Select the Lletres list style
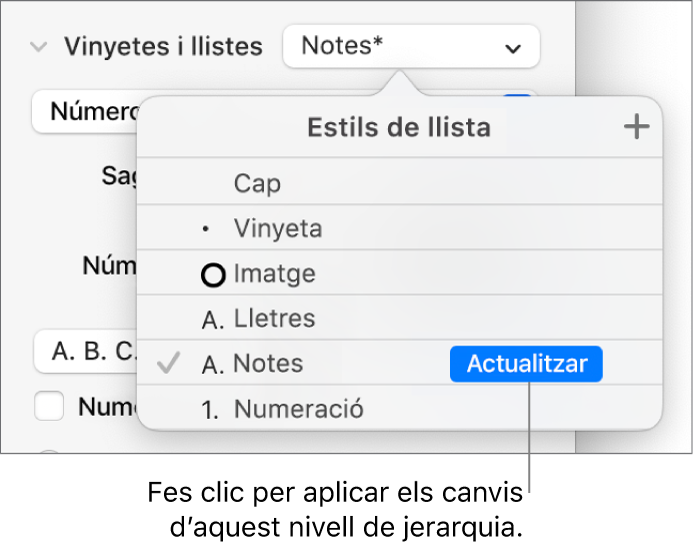This screenshot has height=553, width=694. 400,318
